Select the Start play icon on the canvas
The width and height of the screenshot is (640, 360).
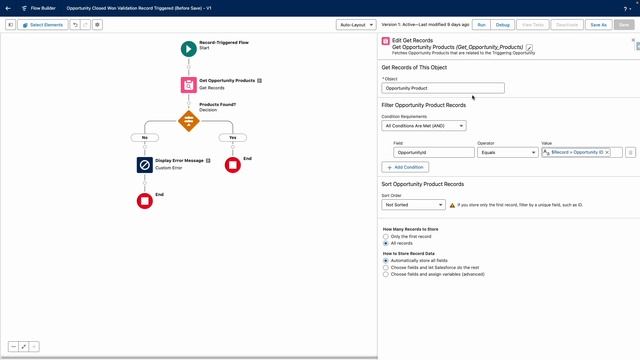pos(189,49)
